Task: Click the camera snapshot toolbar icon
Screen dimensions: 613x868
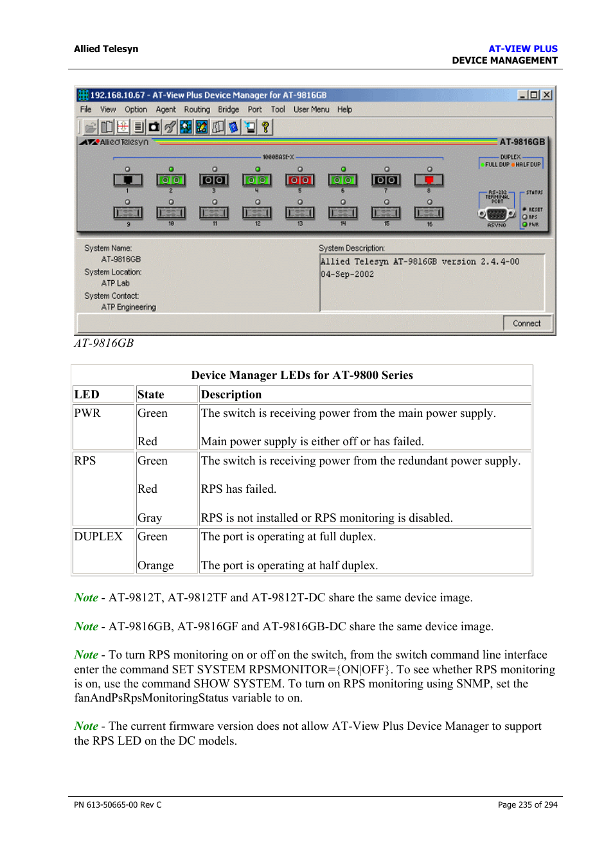Action: point(154,127)
